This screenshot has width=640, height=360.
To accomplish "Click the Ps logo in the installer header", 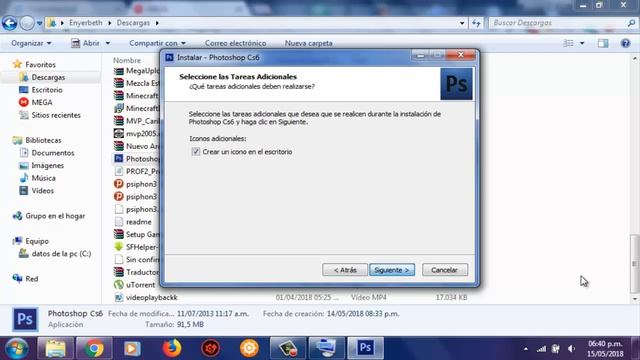I will (x=456, y=84).
